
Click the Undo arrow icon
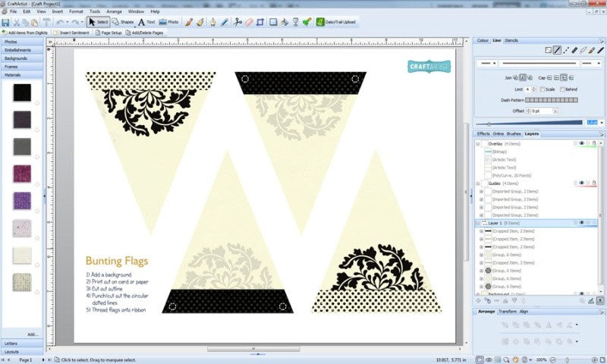pyautogui.click(x=60, y=23)
